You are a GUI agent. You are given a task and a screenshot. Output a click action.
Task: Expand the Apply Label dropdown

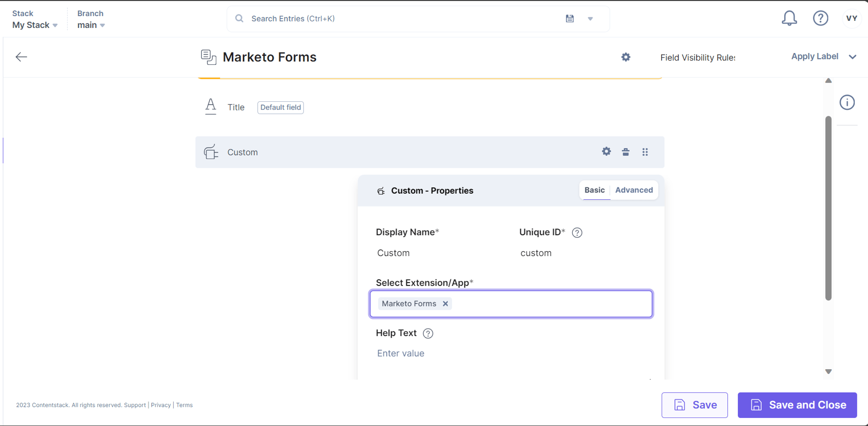pyautogui.click(x=824, y=57)
